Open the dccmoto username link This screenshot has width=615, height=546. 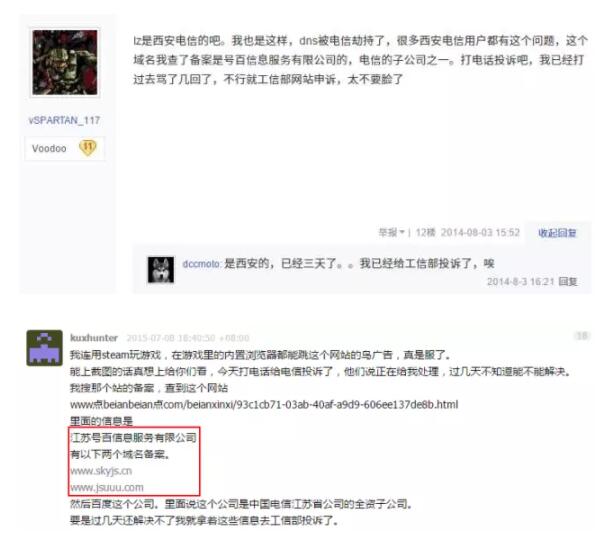click(x=202, y=264)
